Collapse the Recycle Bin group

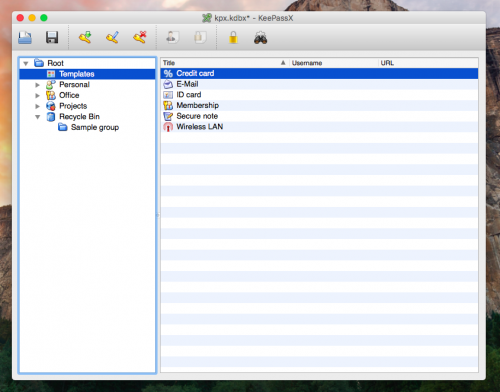38,117
